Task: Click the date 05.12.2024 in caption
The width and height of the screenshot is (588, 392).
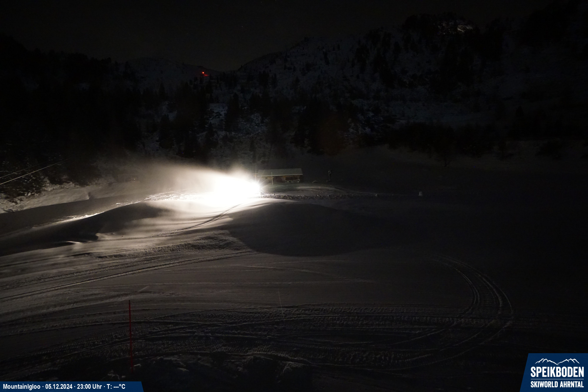Action: (x=59, y=387)
